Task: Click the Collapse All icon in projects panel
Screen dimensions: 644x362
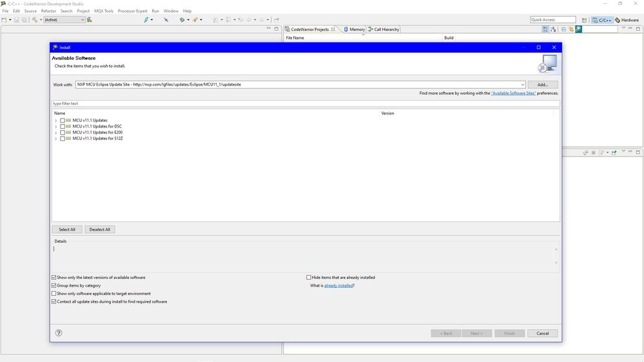Action: click(x=563, y=29)
